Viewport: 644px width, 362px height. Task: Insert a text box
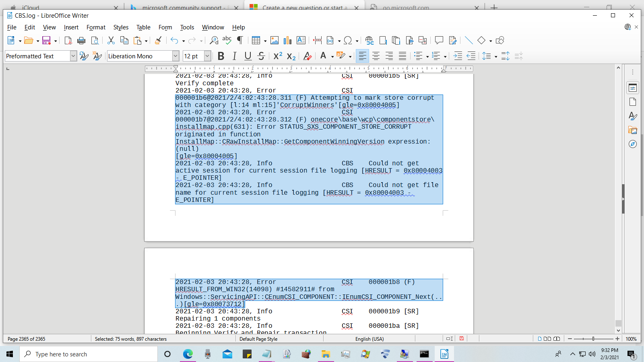click(301, 40)
